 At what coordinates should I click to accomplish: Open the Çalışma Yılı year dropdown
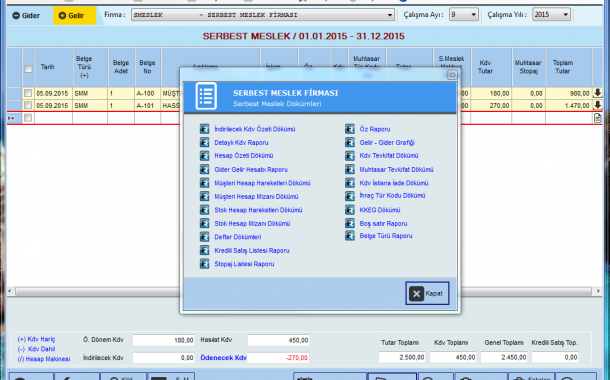[551, 15]
